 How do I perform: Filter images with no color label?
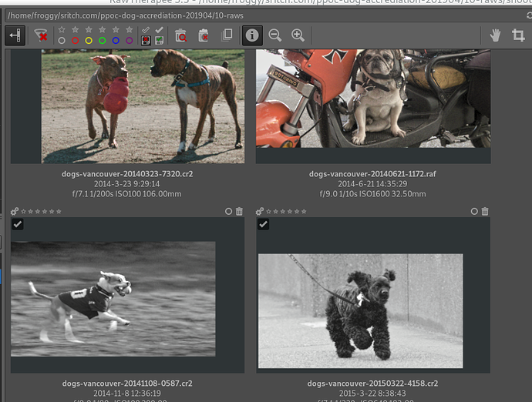62,41
